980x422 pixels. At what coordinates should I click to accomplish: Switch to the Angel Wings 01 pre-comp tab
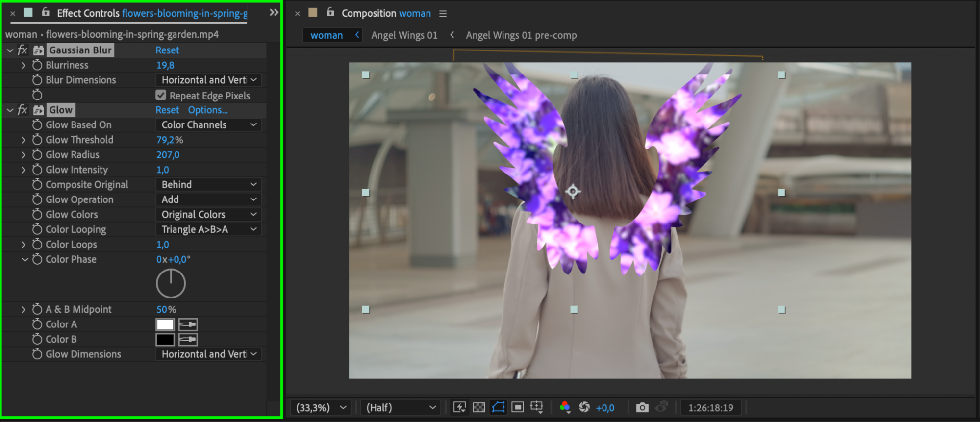(521, 35)
